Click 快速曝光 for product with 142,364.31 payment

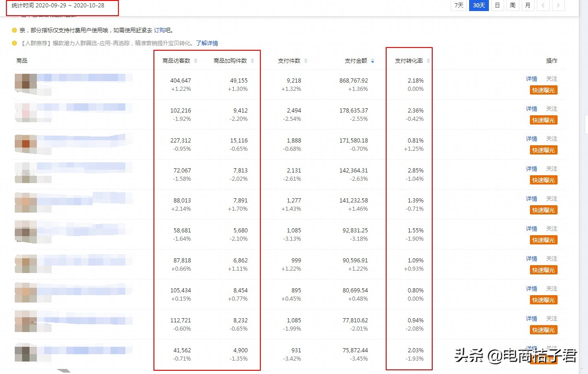tap(543, 180)
